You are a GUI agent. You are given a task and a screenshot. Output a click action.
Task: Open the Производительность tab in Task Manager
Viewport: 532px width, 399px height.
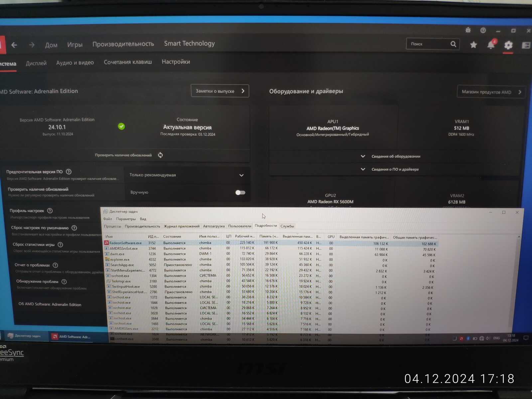pos(142,226)
